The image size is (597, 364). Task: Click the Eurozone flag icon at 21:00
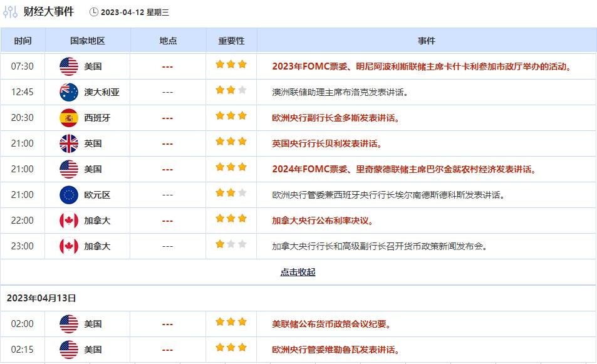(69, 195)
